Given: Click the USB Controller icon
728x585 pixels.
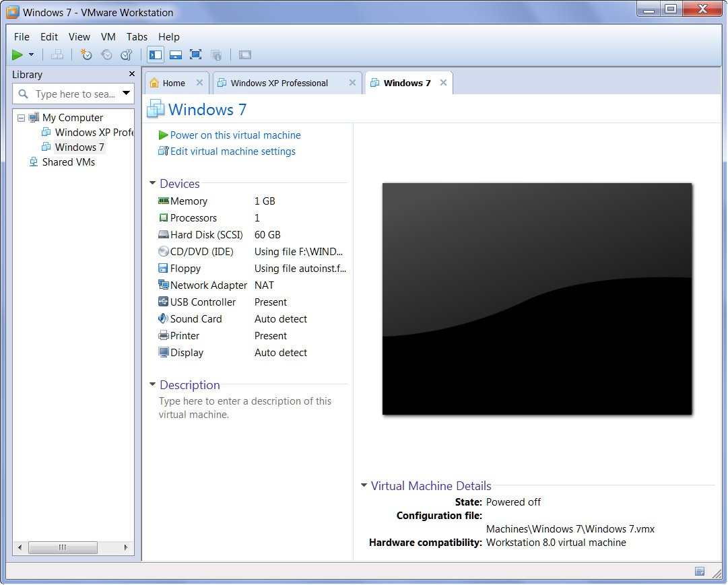Looking at the screenshot, I should coord(164,302).
